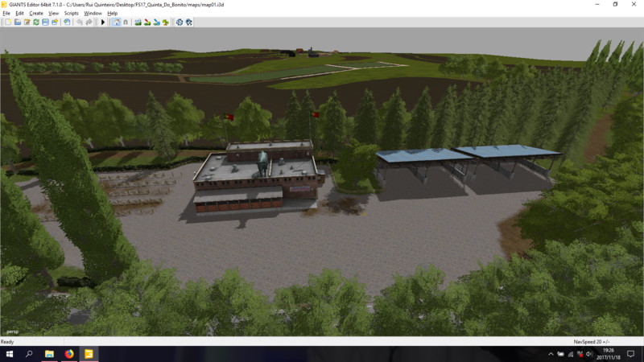The height and width of the screenshot is (362, 644).
Task: Open Firefox from the taskbar
Action: [x=69, y=354]
